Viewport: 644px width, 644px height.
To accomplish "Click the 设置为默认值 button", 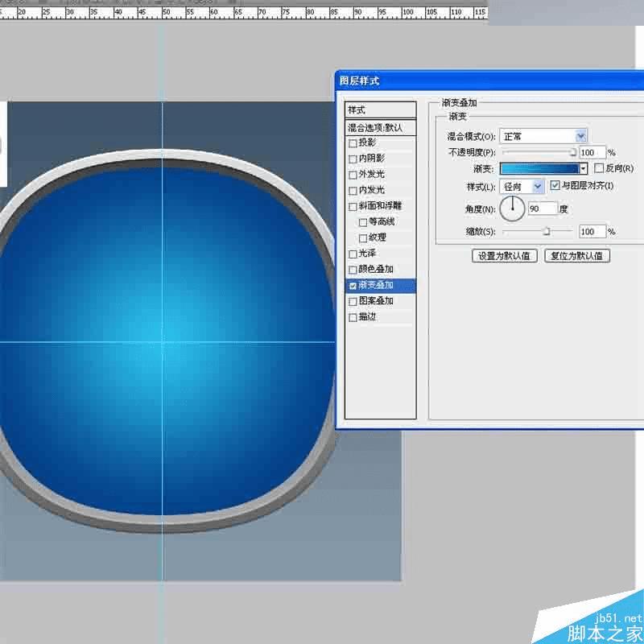I will pyautogui.click(x=505, y=255).
